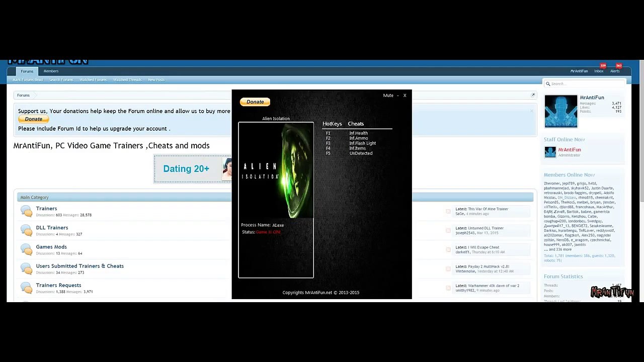Select the Inf.Health cheat entry
Screen dimensions: 644x362
pos(358,133)
